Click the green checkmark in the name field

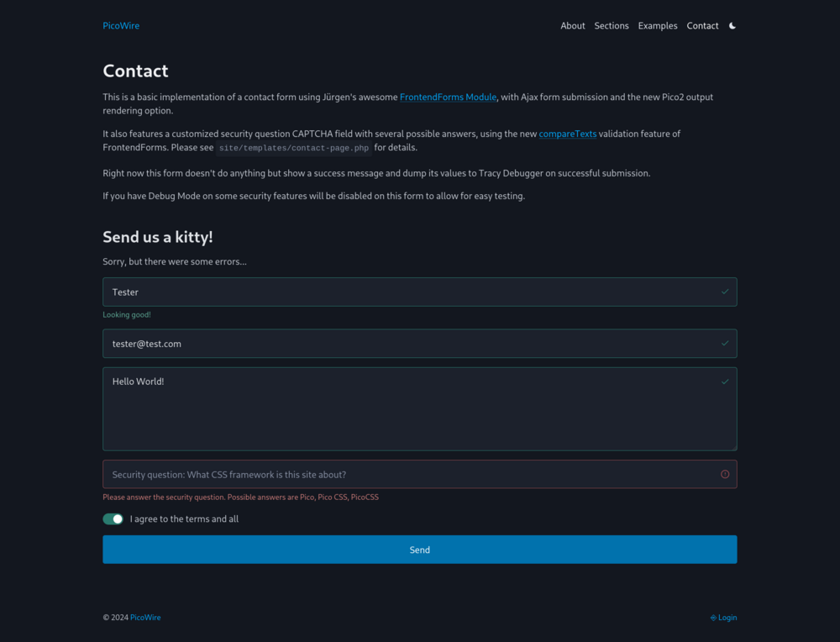coord(724,292)
